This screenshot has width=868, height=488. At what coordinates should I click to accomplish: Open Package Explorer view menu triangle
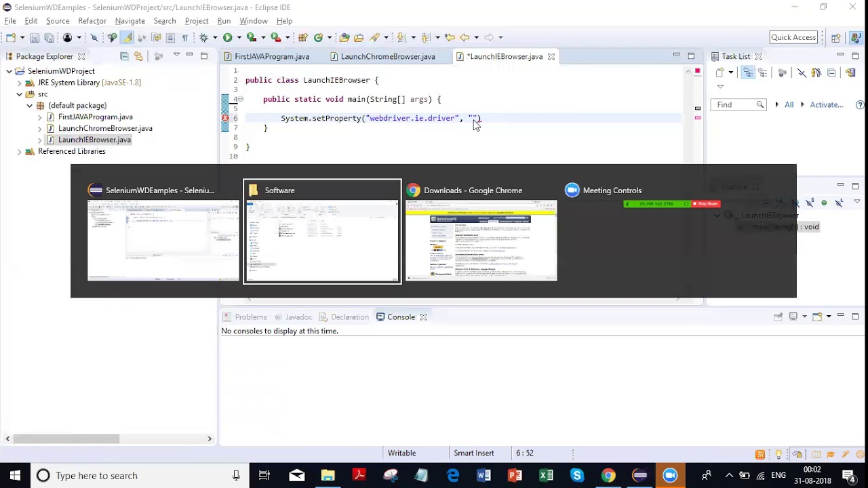coord(176,55)
